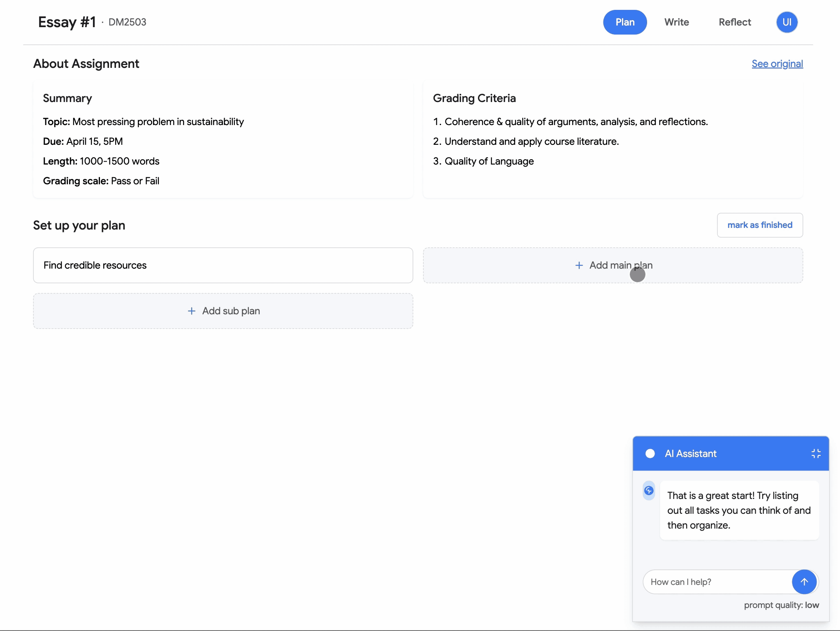Go to the Reflect tab

[x=734, y=22]
